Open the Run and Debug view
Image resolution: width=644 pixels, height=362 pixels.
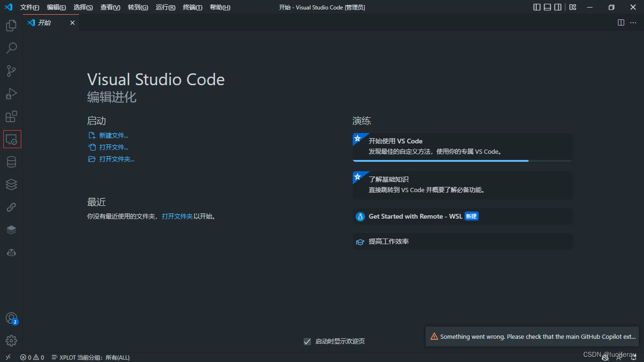[x=11, y=94]
